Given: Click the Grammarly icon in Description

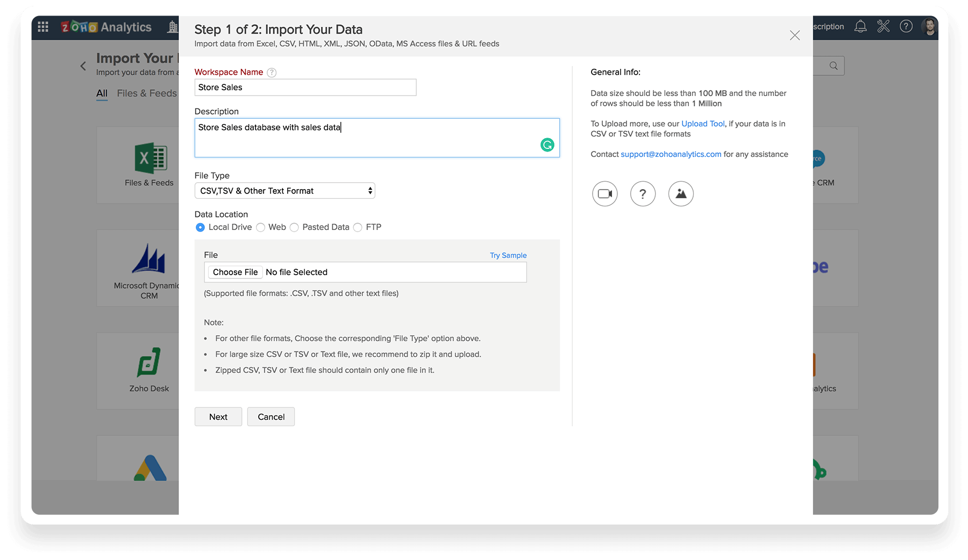Looking at the screenshot, I should 547,145.
